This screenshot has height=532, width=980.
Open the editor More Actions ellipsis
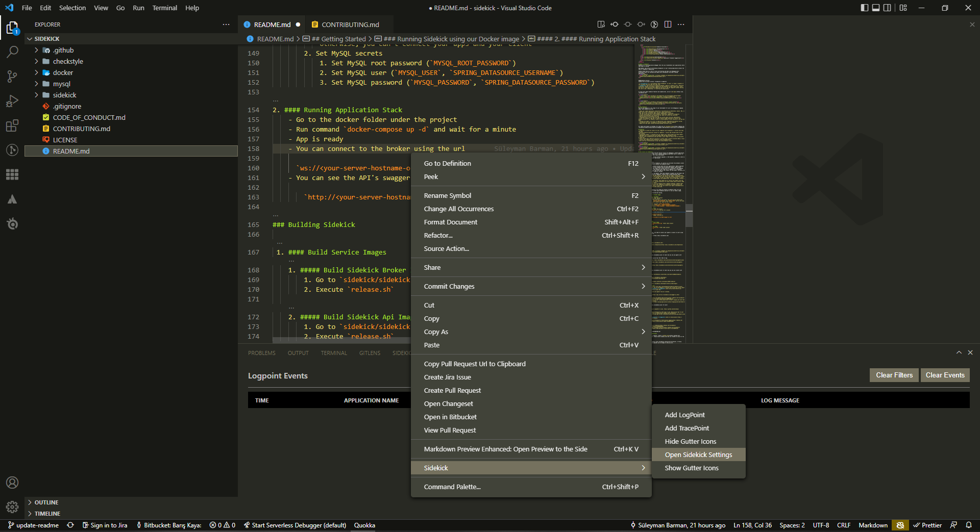coord(681,24)
